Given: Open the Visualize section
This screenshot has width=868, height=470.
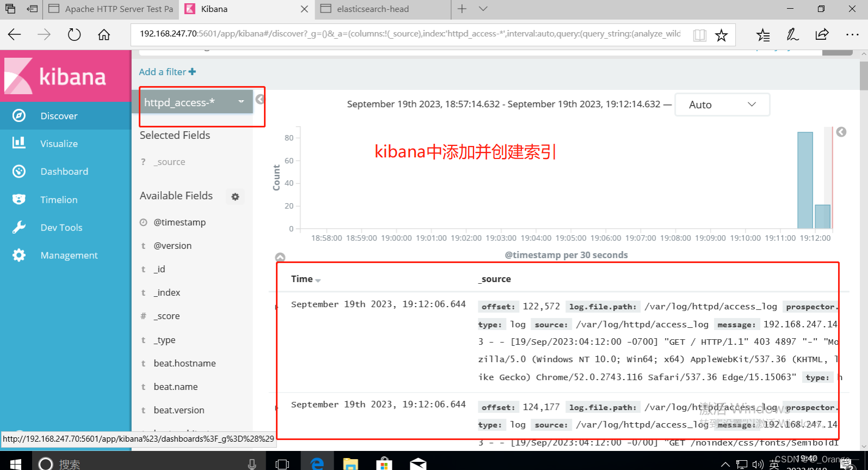Looking at the screenshot, I should coord(59,144).
